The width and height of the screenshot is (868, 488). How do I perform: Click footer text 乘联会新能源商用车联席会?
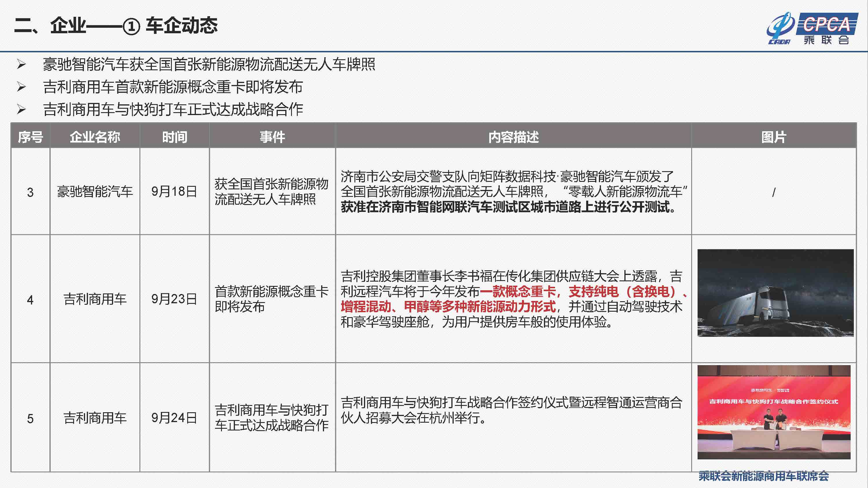pyautogui.click(x=764, y=476)
